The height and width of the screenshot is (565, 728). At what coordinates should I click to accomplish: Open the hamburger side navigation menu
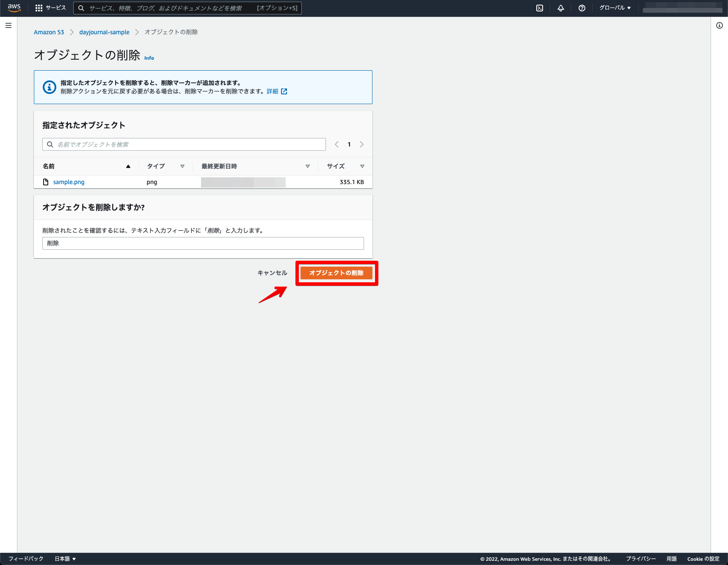pos(8,25)
